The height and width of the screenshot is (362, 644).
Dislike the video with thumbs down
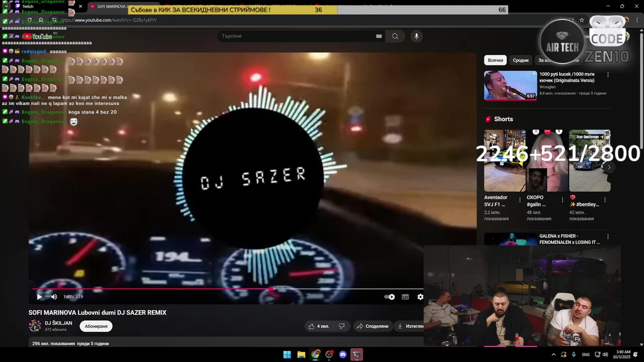(342, 326)
